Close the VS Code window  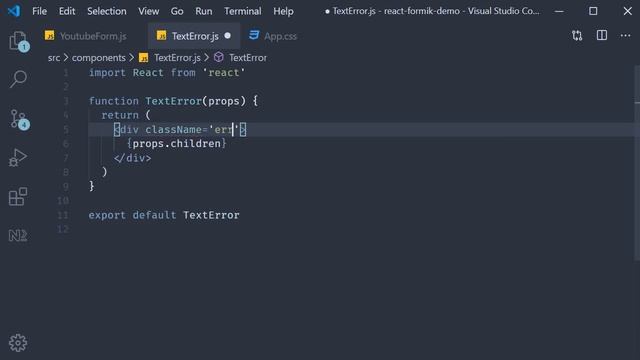coord(627,11)
